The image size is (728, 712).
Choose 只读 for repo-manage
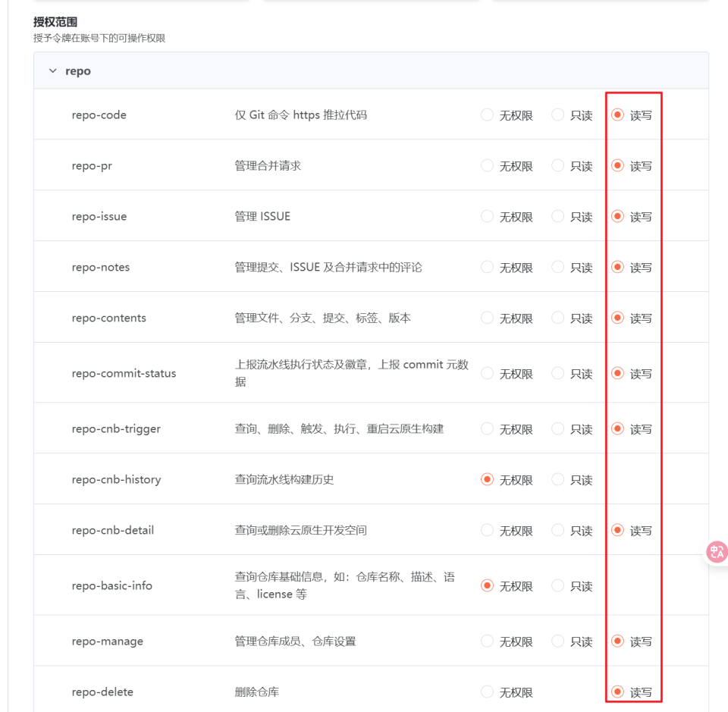[x=557, y=641]
